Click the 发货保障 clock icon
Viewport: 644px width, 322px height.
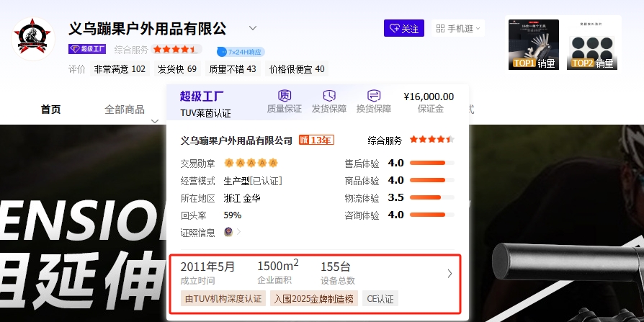pos(329,96)
